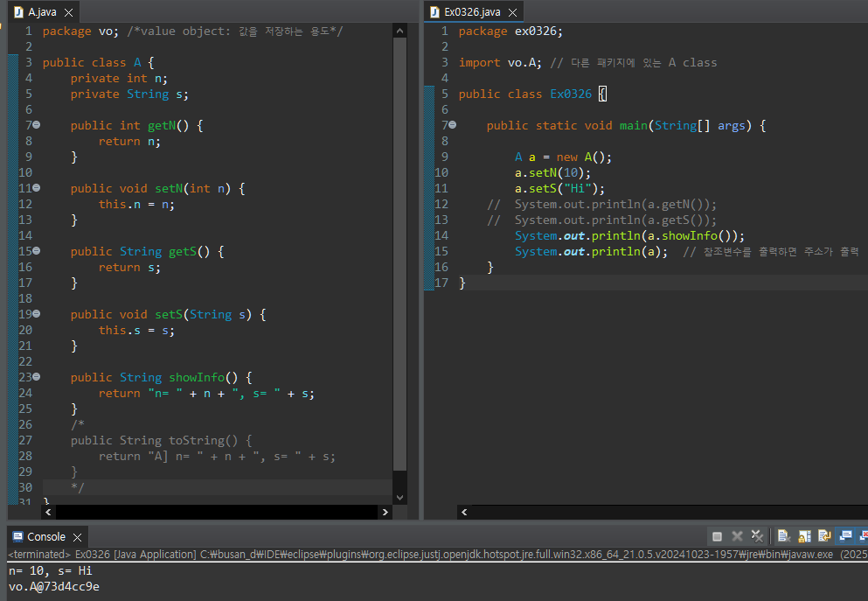The height and width of the screenshot is (601, 868).
Task: Click console output 'vo.A@73d4cc9e'
Action: (54, 587)
